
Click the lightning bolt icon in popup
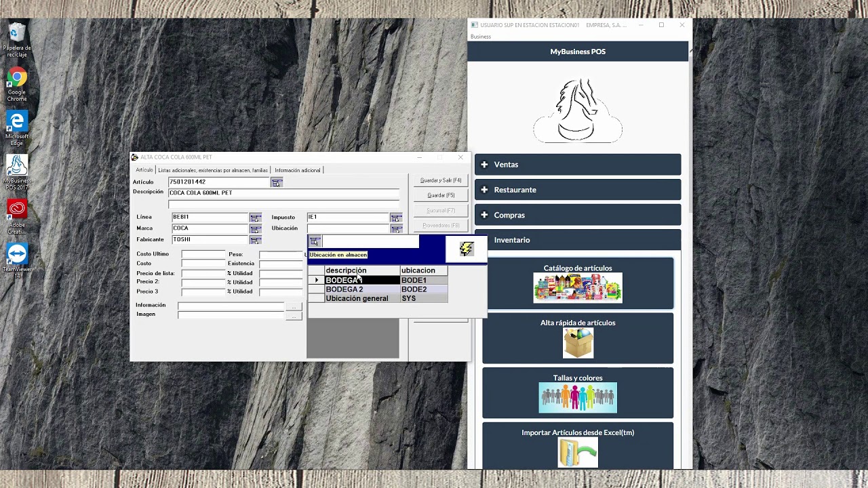[467, 249]
